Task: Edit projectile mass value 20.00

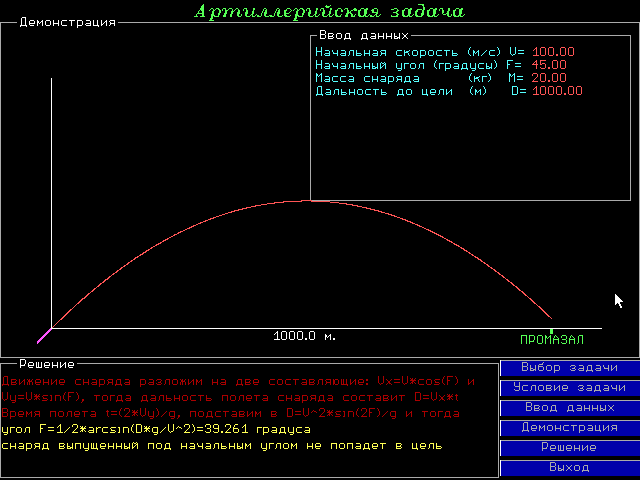Action: coord(549,78)
